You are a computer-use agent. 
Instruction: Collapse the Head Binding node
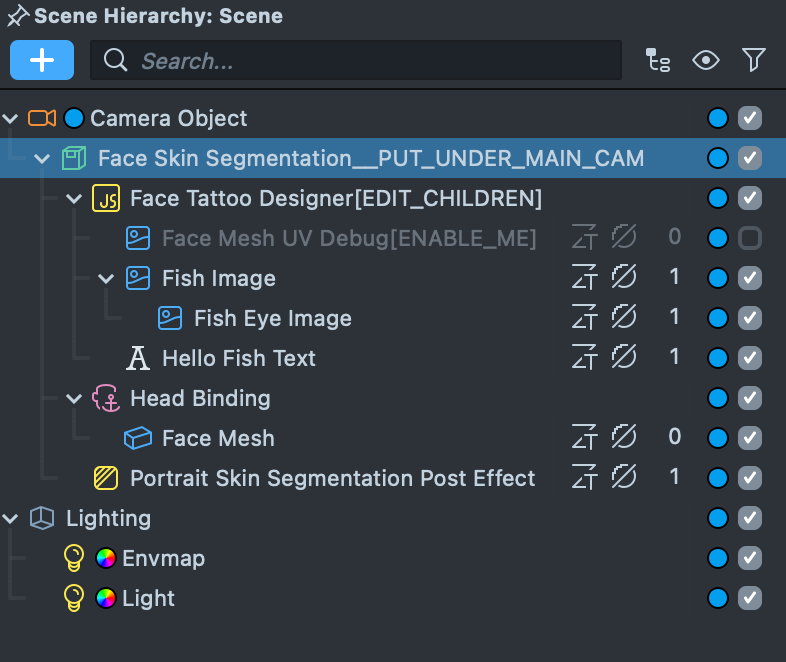click(74, 398)
